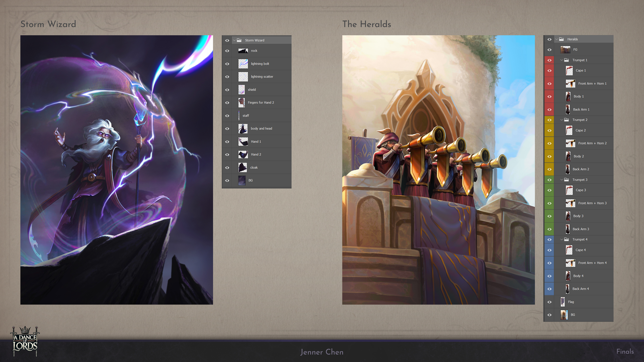The image size is (644, 362).
Task: Click the Storm Wizard folder icon
Action: pos(239,40)
